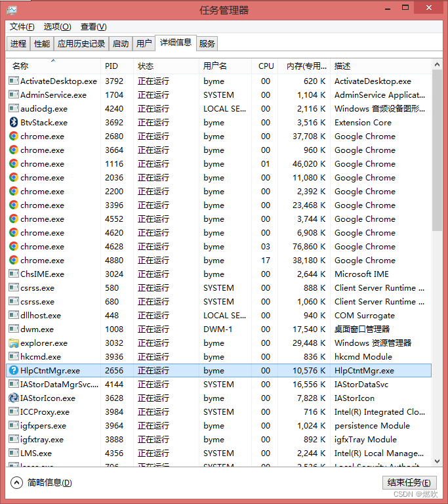
Task: Click memory value 17,540 K
Action: click(309, 329)
